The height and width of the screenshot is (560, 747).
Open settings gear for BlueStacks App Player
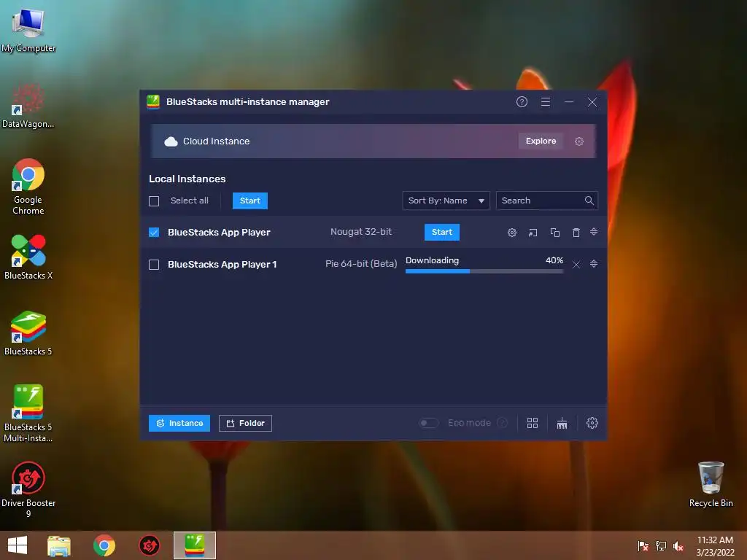(511, 233)
